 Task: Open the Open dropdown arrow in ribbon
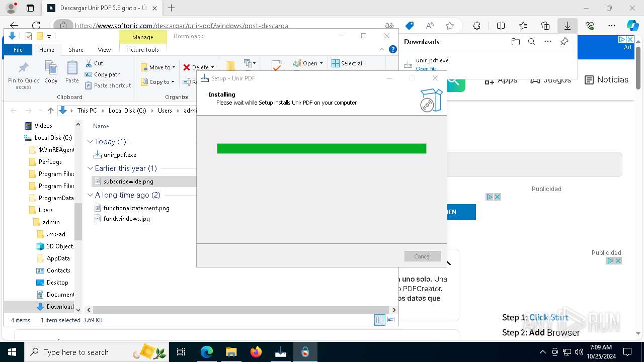coord(321,63)
